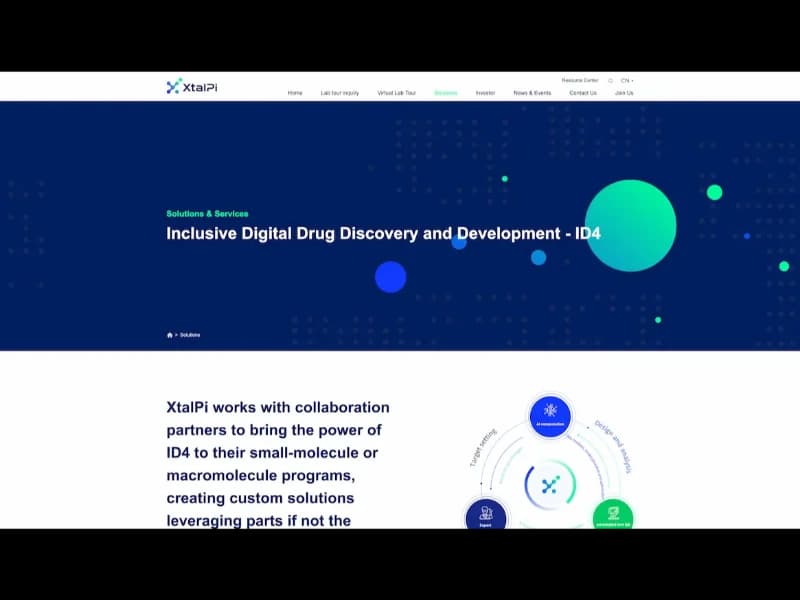Click the XtalPi emblem at the diagram center
This screenshot has height=600, width=800.
click(x=550, y=485)
